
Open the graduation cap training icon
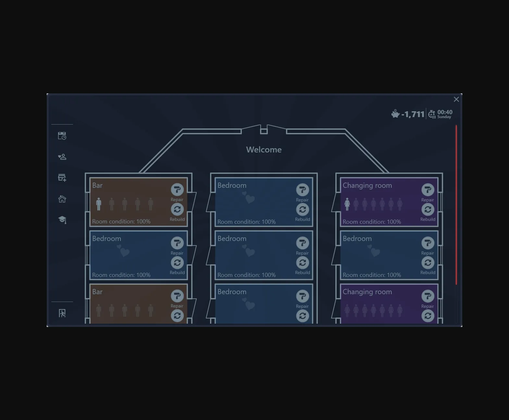coord(62,220)
